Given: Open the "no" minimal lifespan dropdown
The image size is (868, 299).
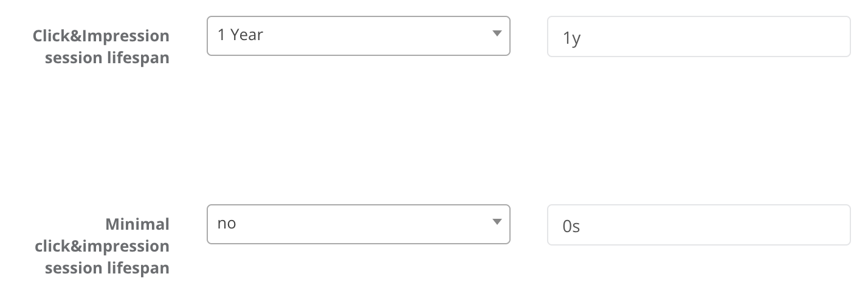Looking at the screenshot, I should (358, 224).
